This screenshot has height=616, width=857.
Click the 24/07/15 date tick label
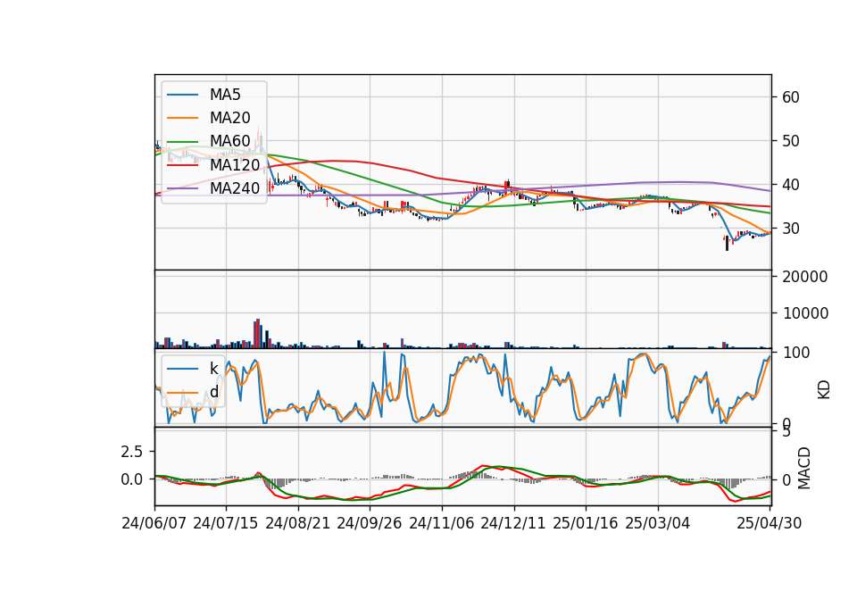[x=226, y=523]
